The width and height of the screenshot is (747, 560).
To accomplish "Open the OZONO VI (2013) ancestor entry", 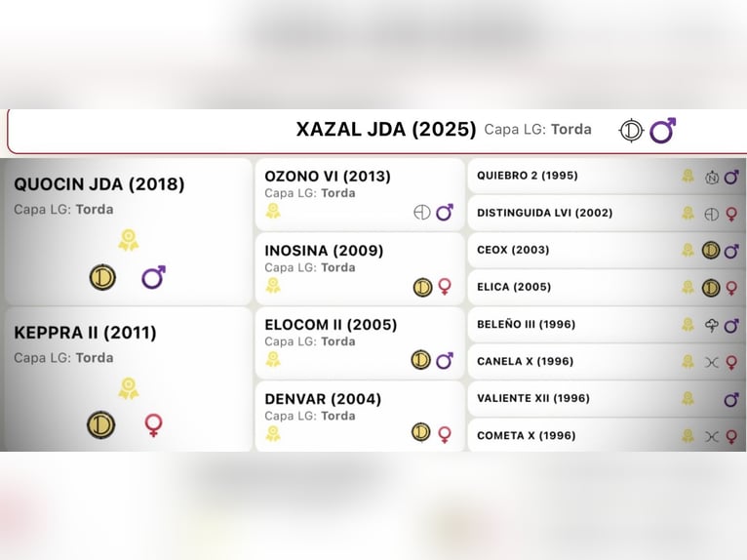I will pyautogui.click(x=328, y=177).
